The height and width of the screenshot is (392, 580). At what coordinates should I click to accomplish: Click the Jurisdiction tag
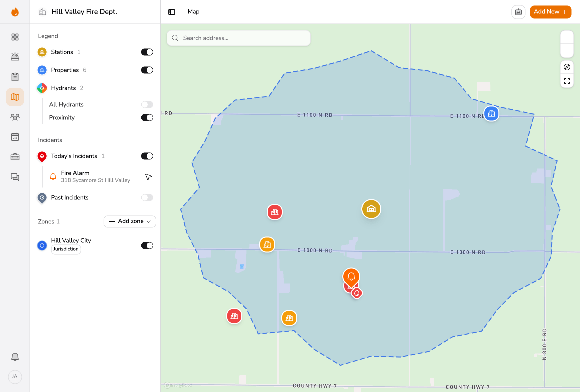[66, 249]
